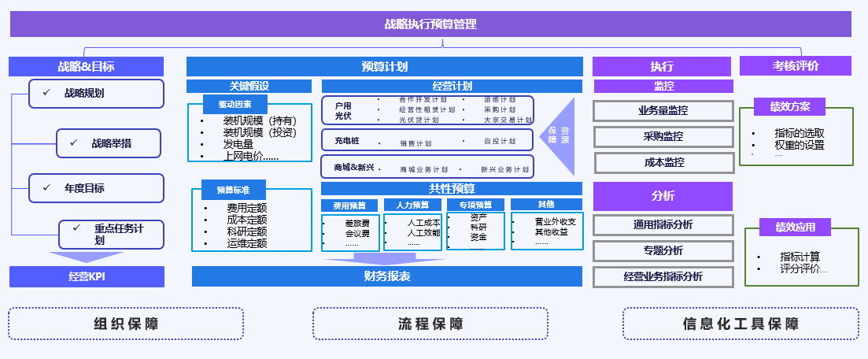The height and width of the screenshot is (359, 868).
Task: Click the 财务报表 bar
Action: (387, 276)
